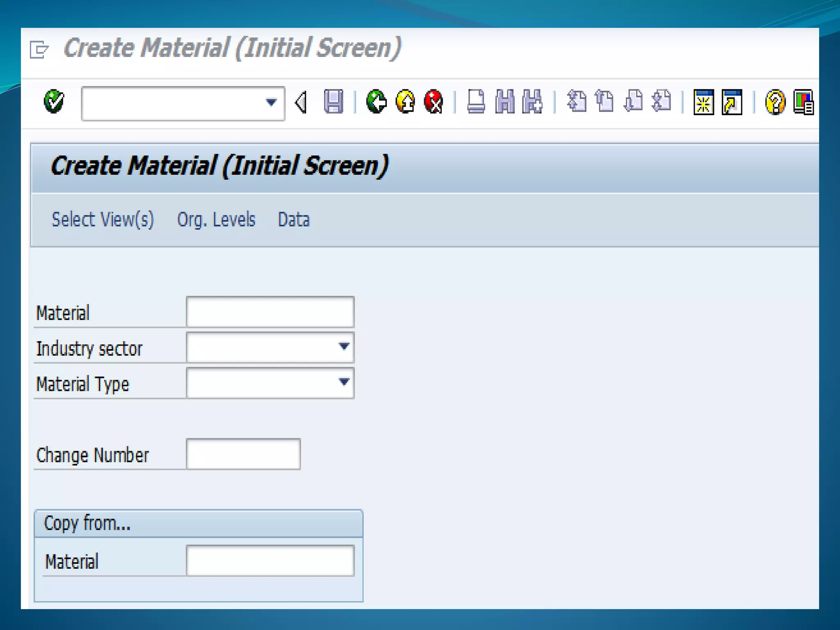840x630 pixels.
Task: Click the First Page navigation icon
Action: click(577, 101)
